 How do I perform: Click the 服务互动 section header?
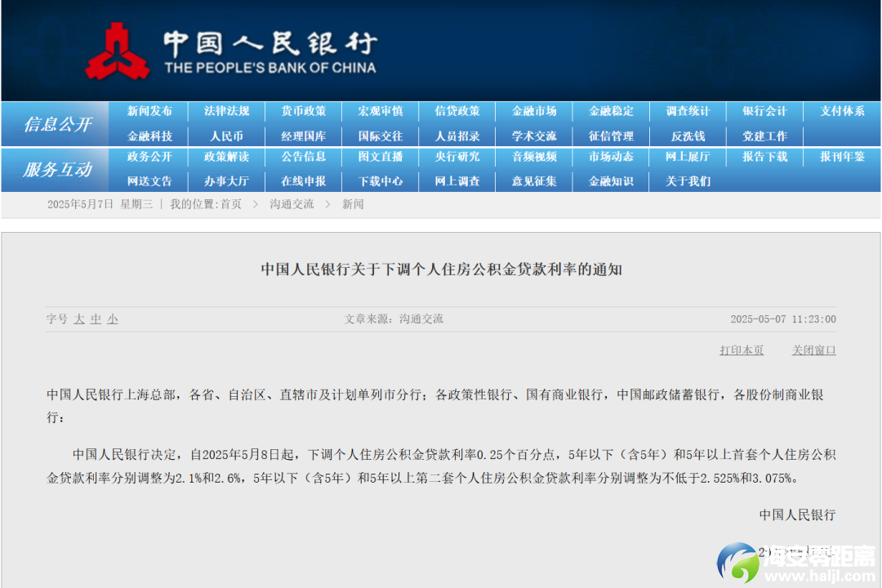[x=57, y=169]
